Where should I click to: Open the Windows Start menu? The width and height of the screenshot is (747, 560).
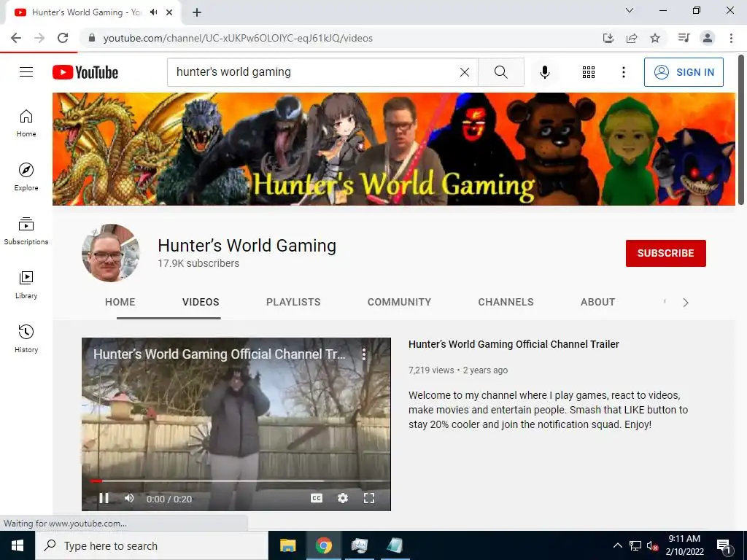click(18, 545)
